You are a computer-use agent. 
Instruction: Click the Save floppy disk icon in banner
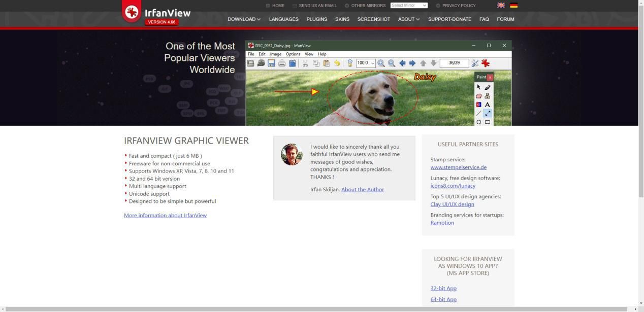point(271,63)
